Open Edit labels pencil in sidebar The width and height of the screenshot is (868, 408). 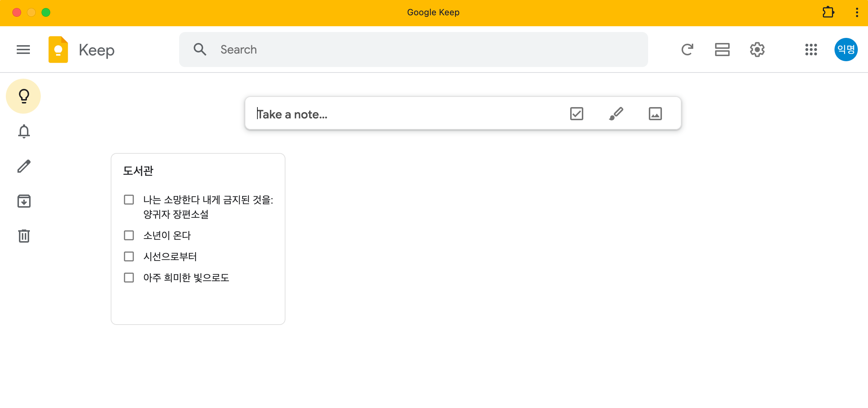click(x=24, y=166)
